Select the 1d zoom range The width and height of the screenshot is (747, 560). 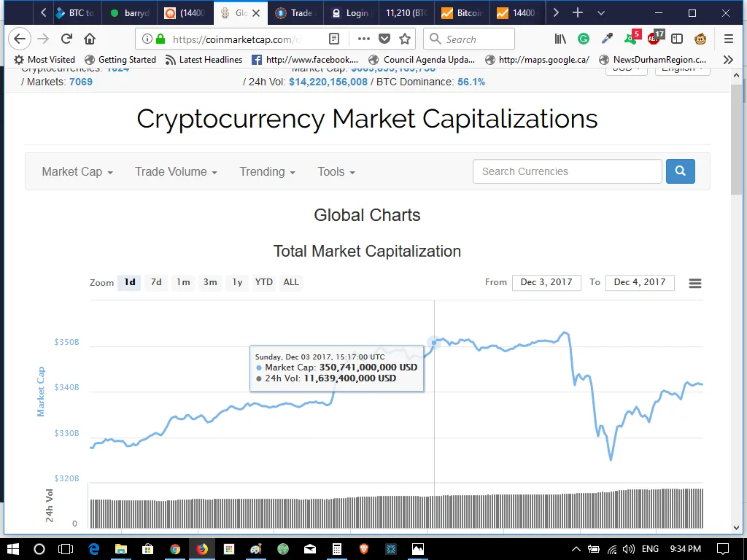(x=130, y=282)
